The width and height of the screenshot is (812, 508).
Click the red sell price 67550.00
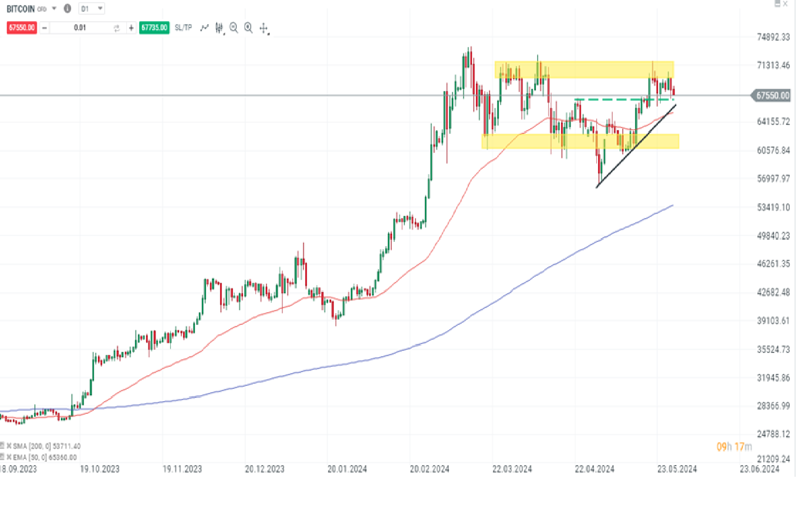click(x=22, y=28)
